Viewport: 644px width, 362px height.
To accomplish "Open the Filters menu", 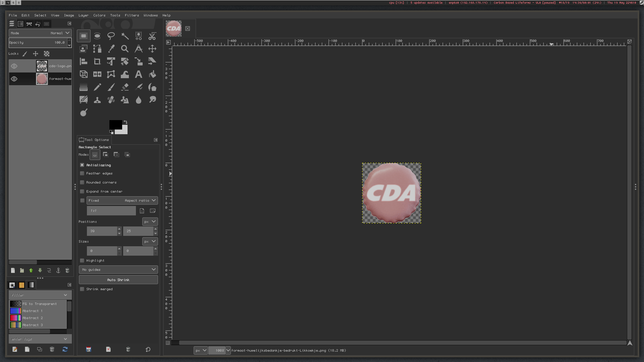I will 132,15.
